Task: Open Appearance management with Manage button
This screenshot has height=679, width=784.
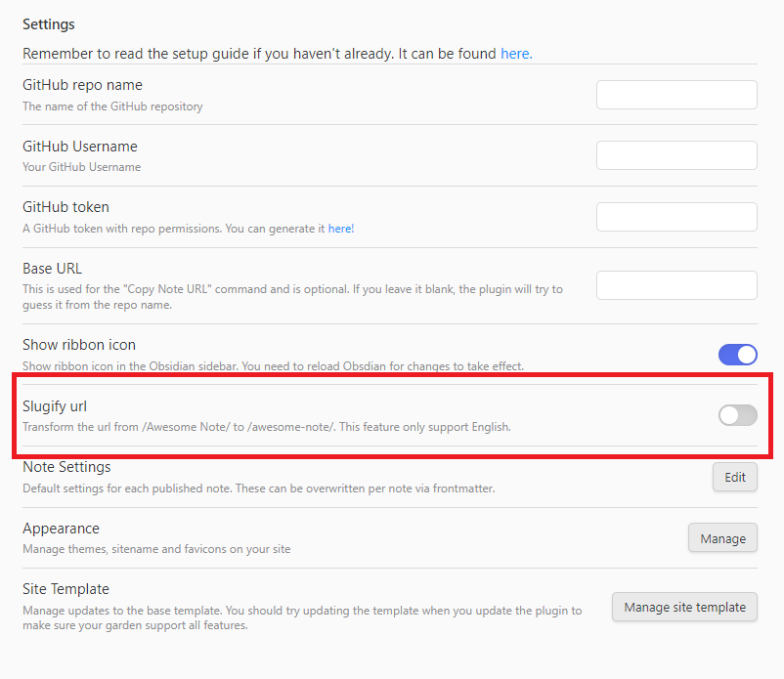Action: coord(722,537)
